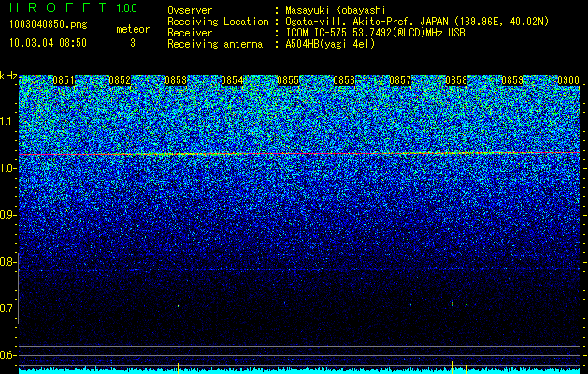Image resolution: width=588 pixels, height=374 pixels.
Task: Click the 0.8 frequency axis label
Action: click(x=7, y=262)
